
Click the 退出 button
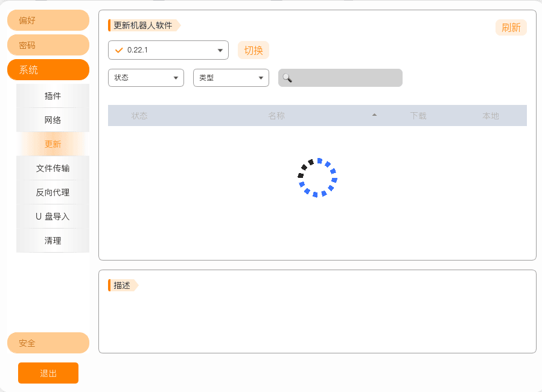[x=48, y=373]
